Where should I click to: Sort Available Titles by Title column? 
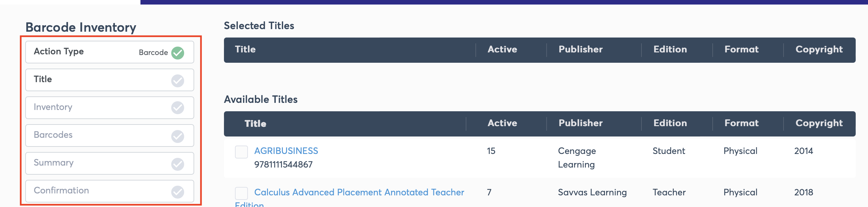255,124
